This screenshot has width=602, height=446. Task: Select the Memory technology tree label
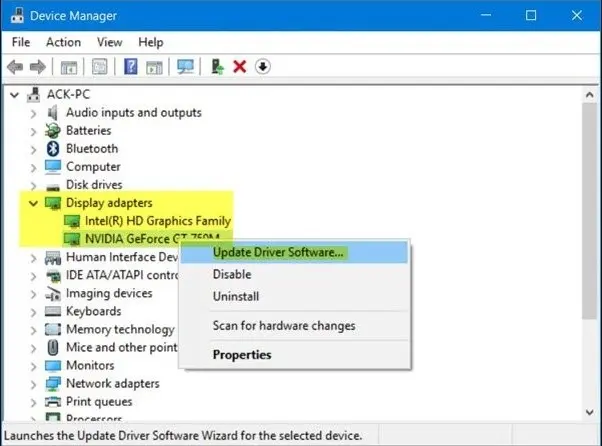tap(120, 329)
